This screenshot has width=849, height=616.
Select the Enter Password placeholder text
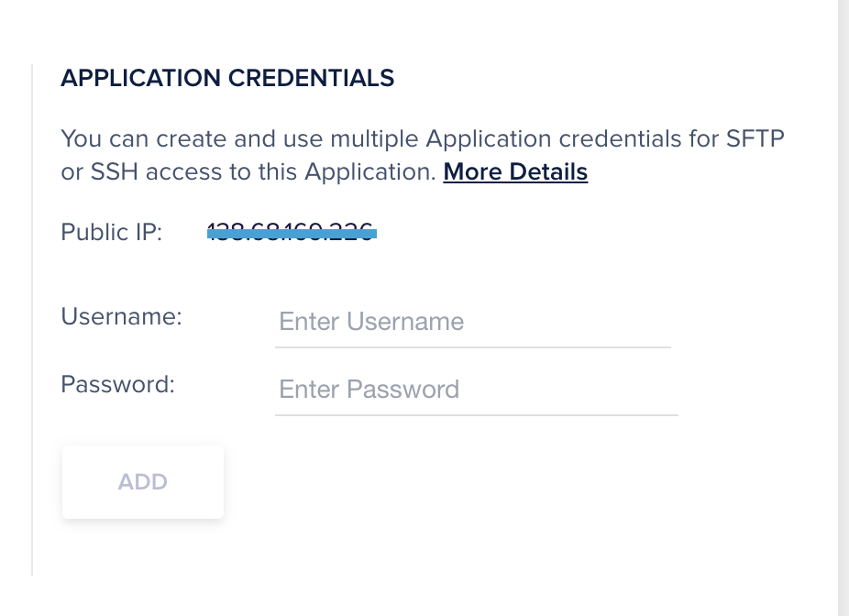pos(369,389)
